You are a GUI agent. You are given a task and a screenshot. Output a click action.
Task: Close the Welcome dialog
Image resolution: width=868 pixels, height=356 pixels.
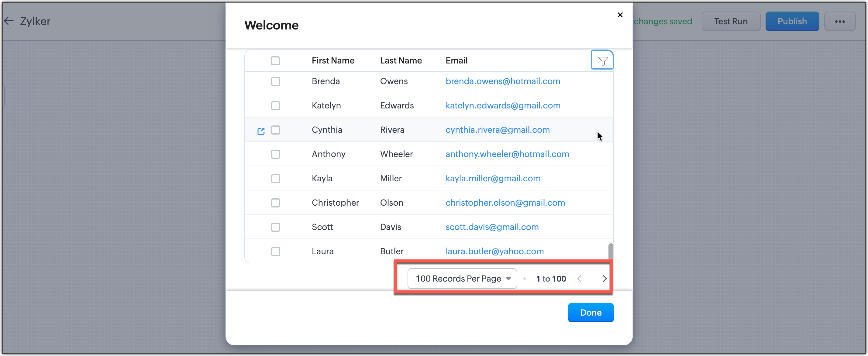[620, 15]
